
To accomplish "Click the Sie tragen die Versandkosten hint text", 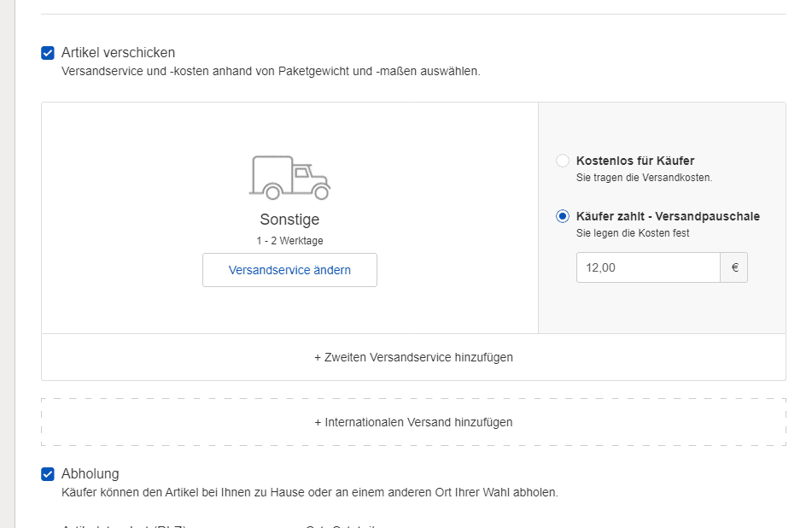I will pyautogui.click(x=644, y=178).
